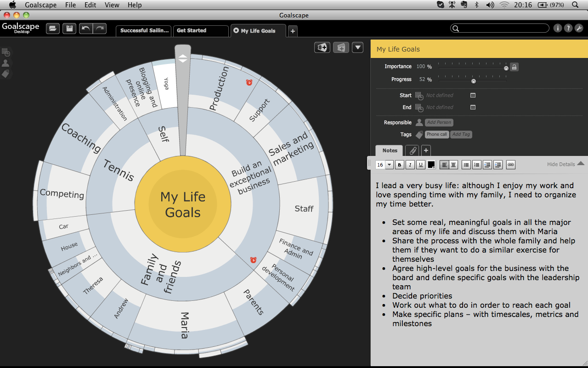Select the Tennis goal segment
588x368 pixels.
pyautogui.click(x=119, y=170)
